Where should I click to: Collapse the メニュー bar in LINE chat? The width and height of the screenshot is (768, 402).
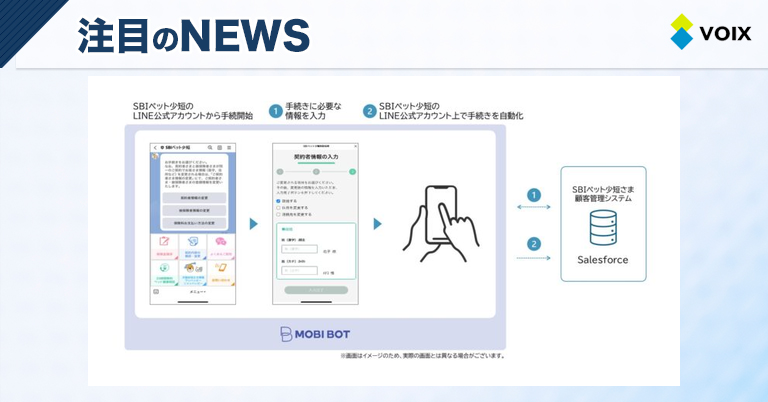pos(197,292)
